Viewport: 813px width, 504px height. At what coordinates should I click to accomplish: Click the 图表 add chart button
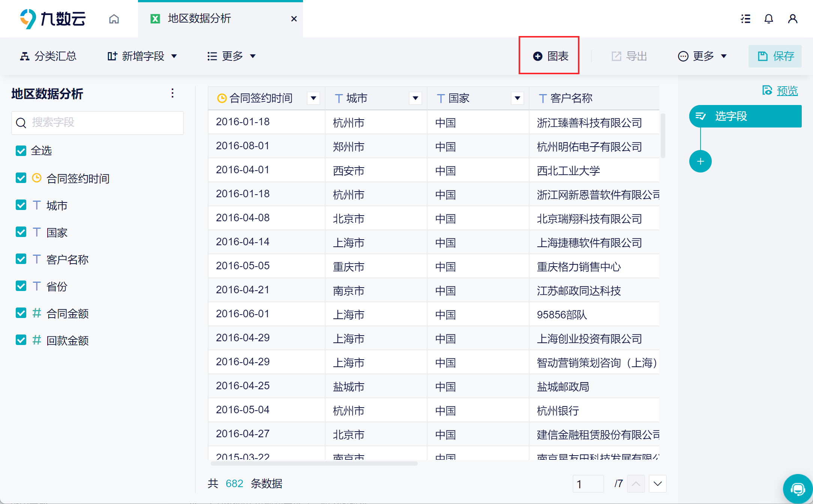pos(550,56)
